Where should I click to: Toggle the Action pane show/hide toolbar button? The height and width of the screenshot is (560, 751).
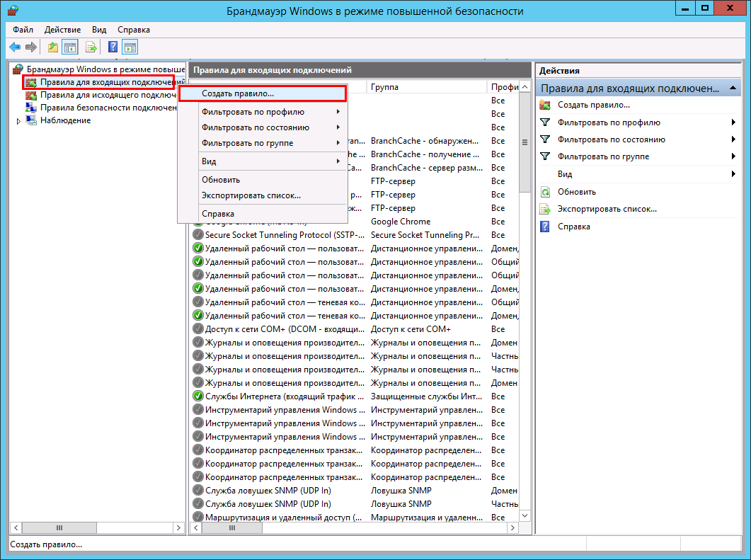130,47
